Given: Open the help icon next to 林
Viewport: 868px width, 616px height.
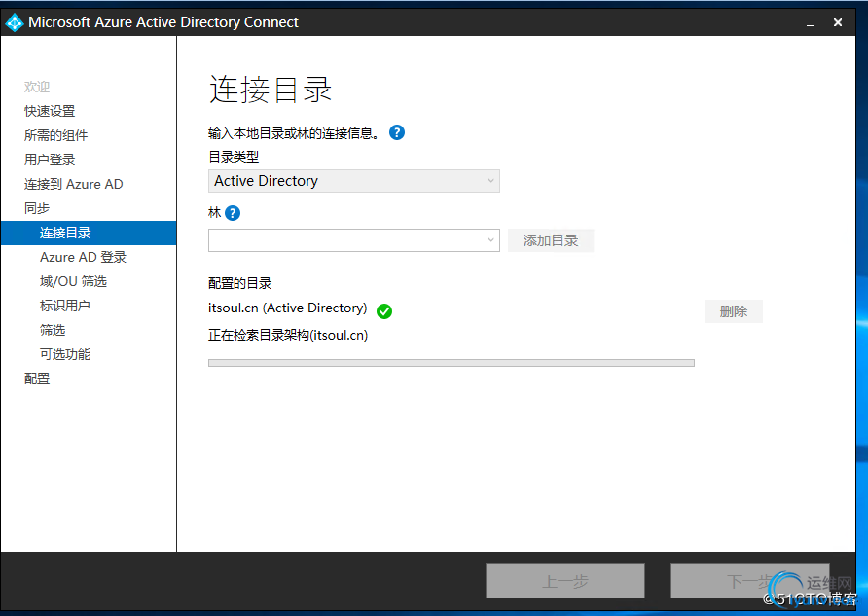Looking at the screenshot, I should click(x=233, y=213).
